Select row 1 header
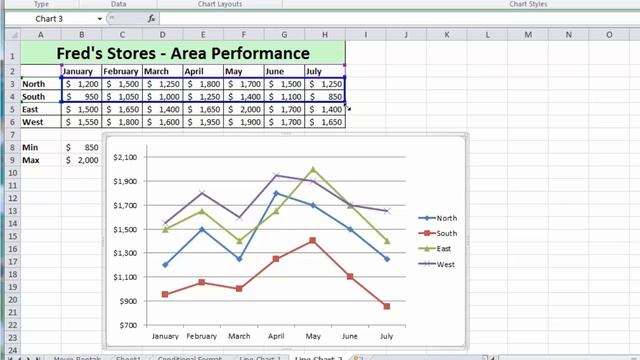Screen dimensions: 640x360 (x=13, y=53)
